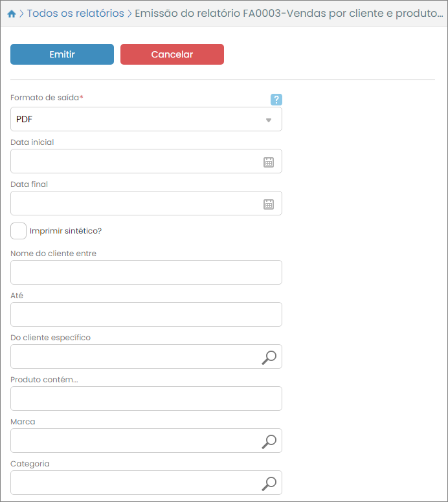Viewport: 448px width, 502px height.
Task: Click the Marca search magnifier icon
Action: tap(269, 441)
